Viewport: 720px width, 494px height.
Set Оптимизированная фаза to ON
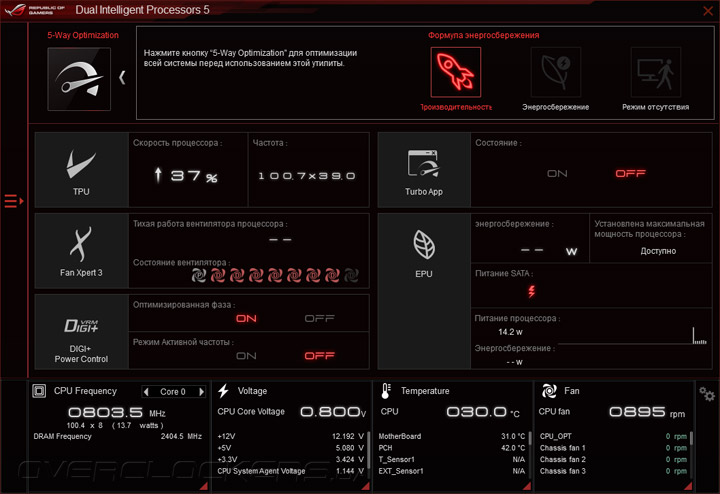246,318
